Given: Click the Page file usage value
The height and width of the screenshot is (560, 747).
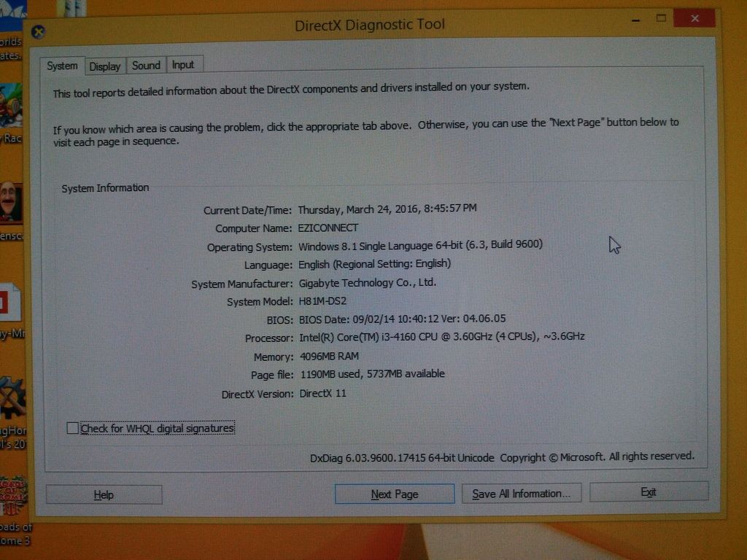Looking at the screenshot, I should pos(372,374).
